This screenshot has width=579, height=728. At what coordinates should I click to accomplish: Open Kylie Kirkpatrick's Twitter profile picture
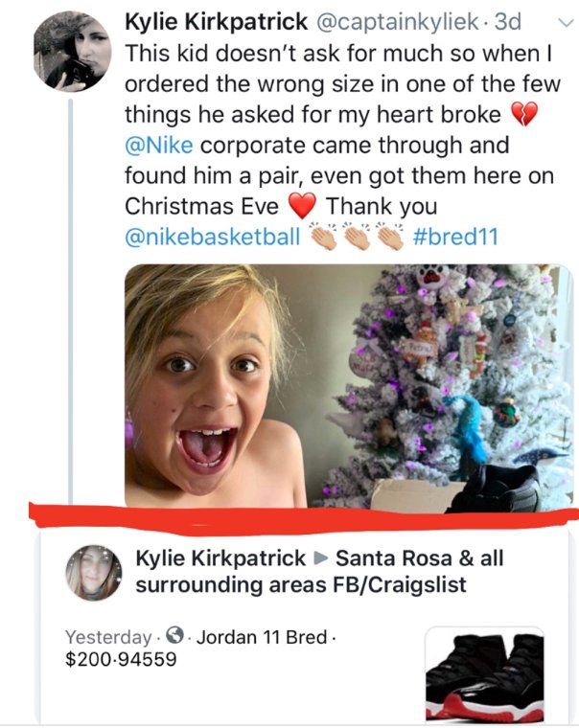(73, 51)
